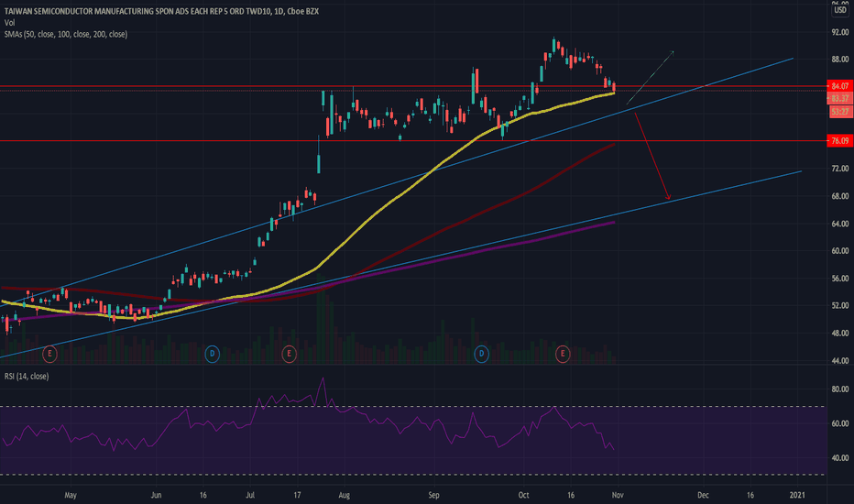Click the 64.00 price axis value
Screen dimensions: 854x504
coord(840,224)
